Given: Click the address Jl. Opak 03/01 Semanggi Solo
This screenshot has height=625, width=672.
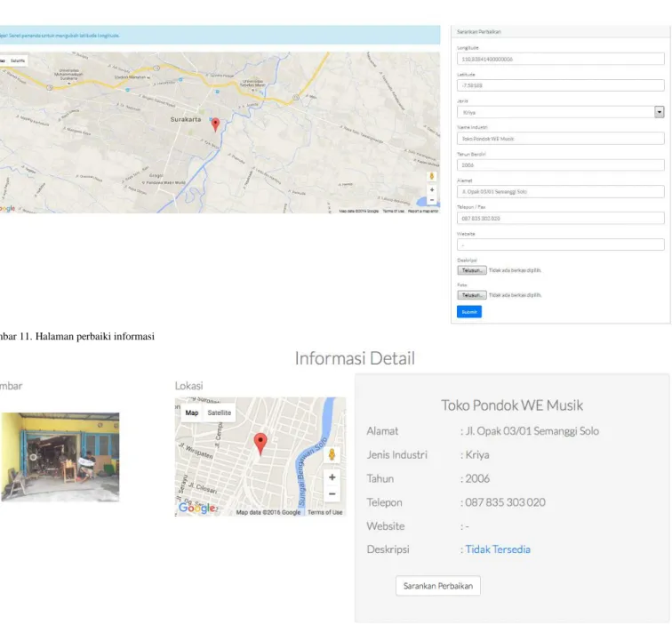Looking at the screenshot, I should (532, 431).
